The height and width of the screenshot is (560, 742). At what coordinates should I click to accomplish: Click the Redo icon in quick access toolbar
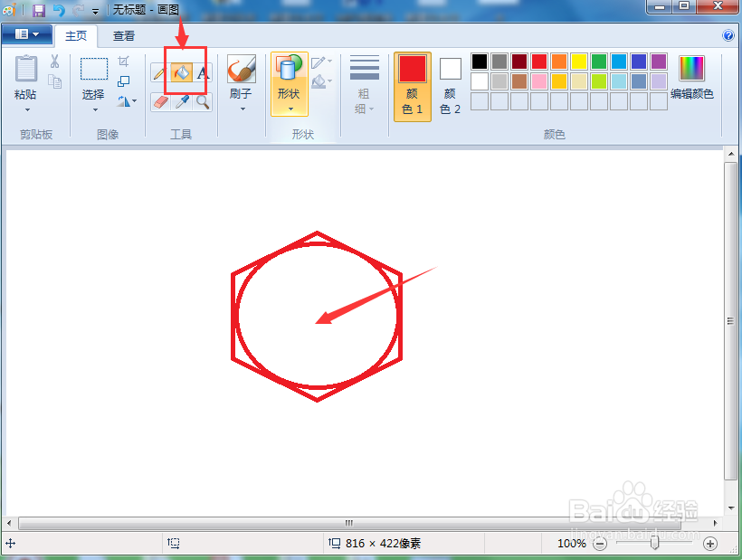click(78, 10)
